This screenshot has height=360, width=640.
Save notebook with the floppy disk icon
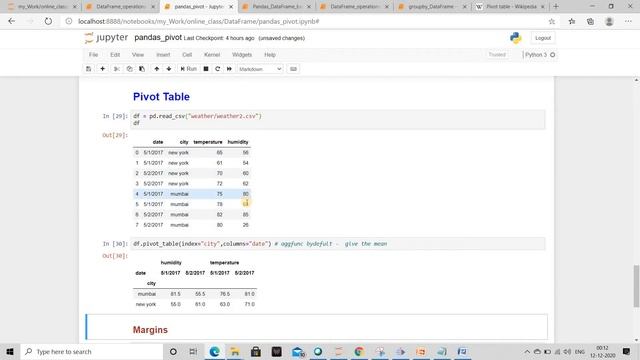click(x=89, y=69)
